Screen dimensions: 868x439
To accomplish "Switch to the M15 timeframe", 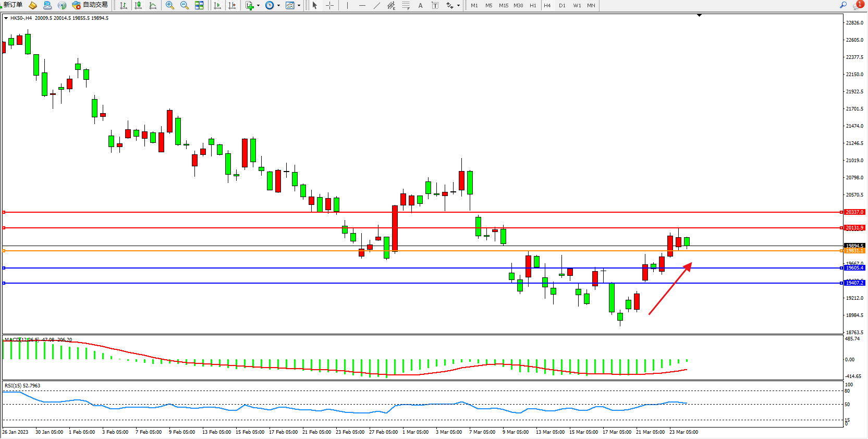I will (x=503, y=6).
